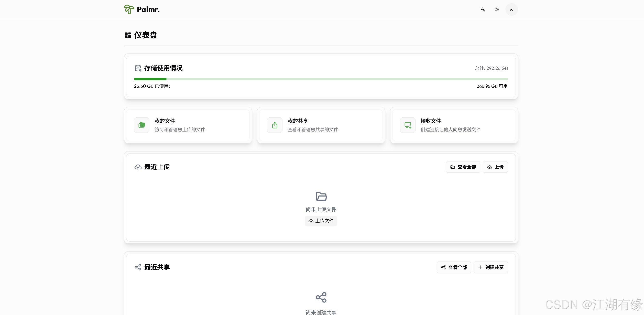Click the receive files monitor icon on 接收文件 card
The width and height of the screenshot is (644, 315).
407,125
